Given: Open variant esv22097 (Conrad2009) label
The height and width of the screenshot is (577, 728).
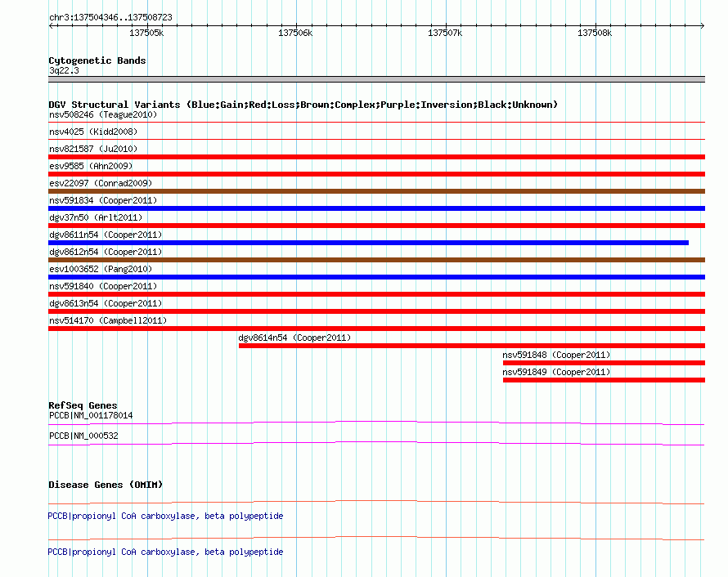Looking at the screenshot, I should 101,183.
